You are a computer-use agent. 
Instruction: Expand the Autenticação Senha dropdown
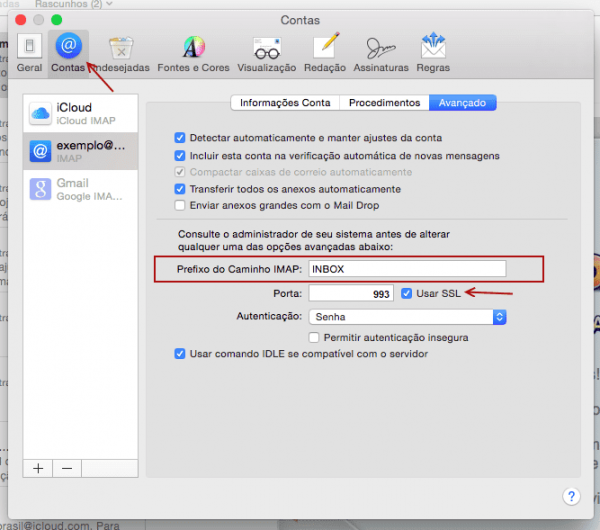pos(407,316)
